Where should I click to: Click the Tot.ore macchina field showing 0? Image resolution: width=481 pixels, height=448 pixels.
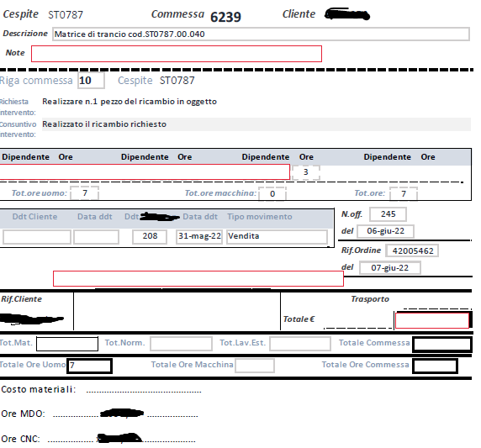coord(272,194)
